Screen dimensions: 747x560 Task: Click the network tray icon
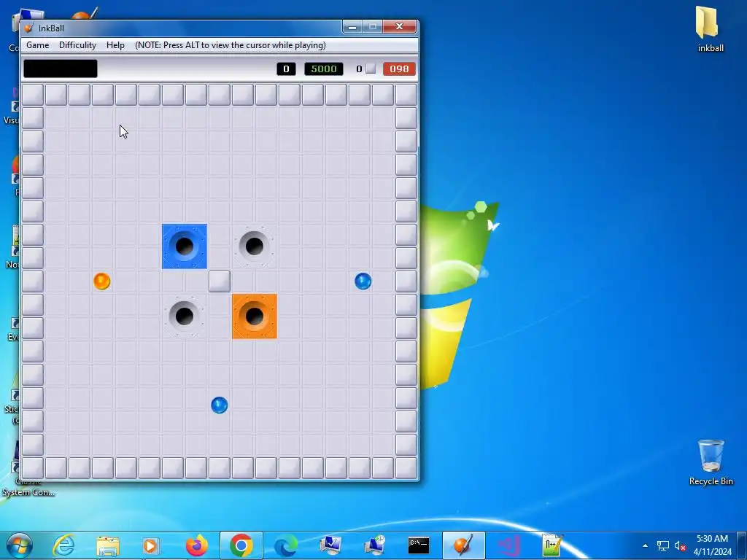pos(662,545)
